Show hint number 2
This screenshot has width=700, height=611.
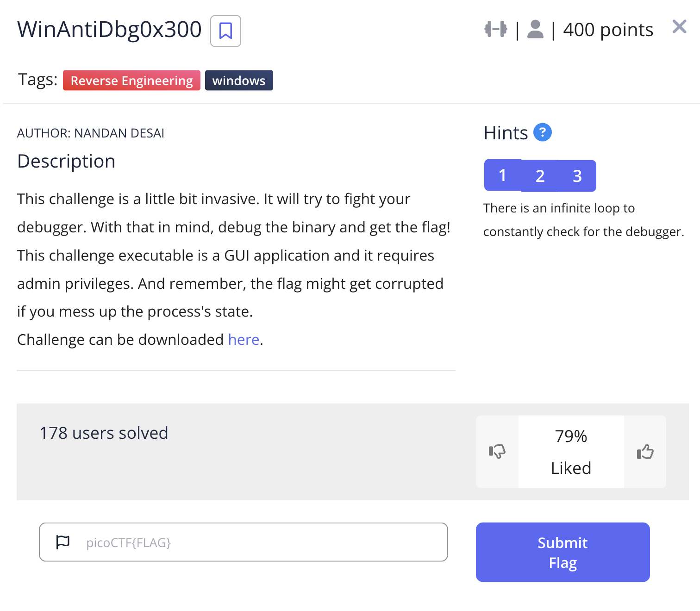point(540,175)
